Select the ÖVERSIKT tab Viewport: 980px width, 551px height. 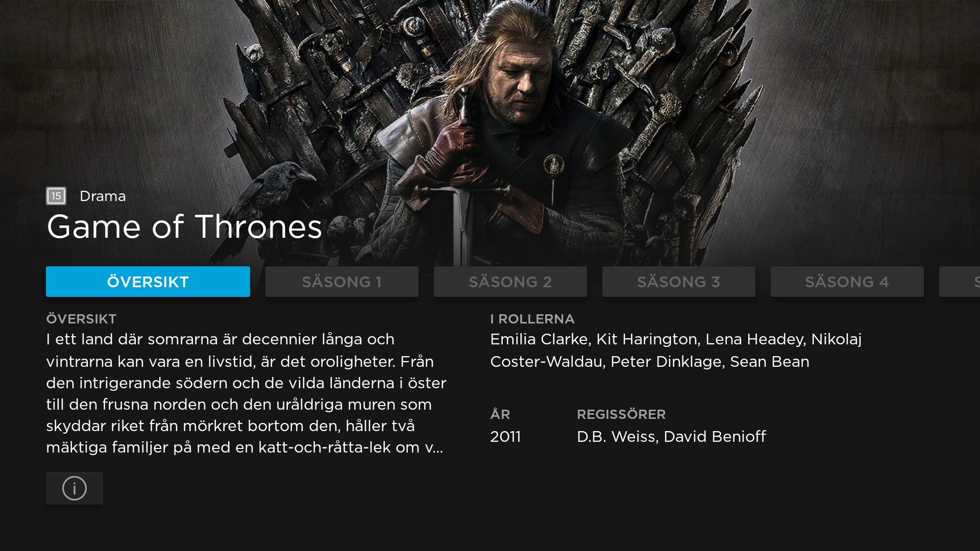148,282
